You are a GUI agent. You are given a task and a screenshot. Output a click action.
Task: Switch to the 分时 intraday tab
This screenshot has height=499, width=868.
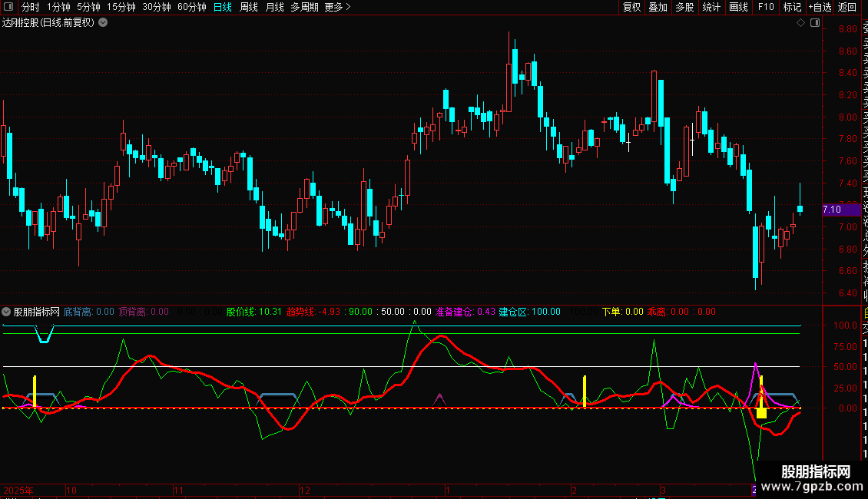tap(31, 7)
